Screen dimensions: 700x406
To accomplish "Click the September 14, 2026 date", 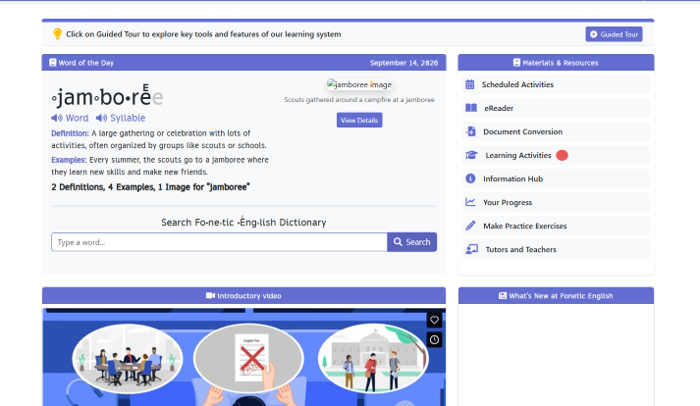I will (404, 63).
